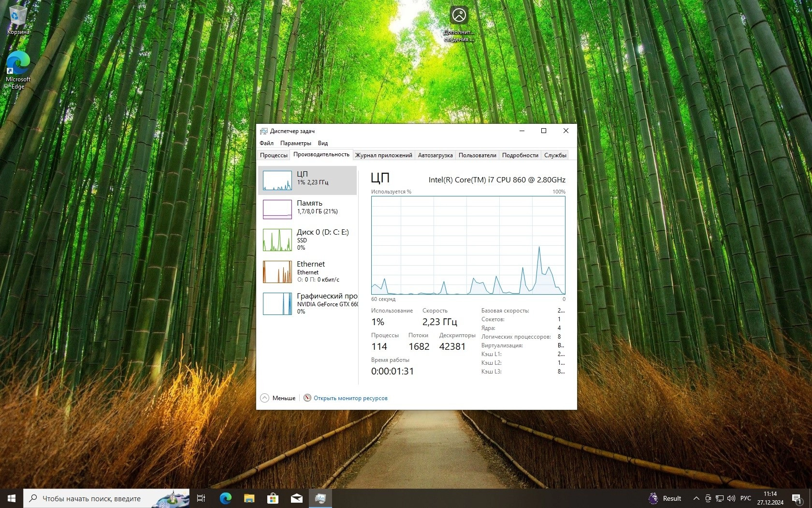812x508 pixels.
Task: Expand hidden system tray icons chevron
Action: coord(696,498)
